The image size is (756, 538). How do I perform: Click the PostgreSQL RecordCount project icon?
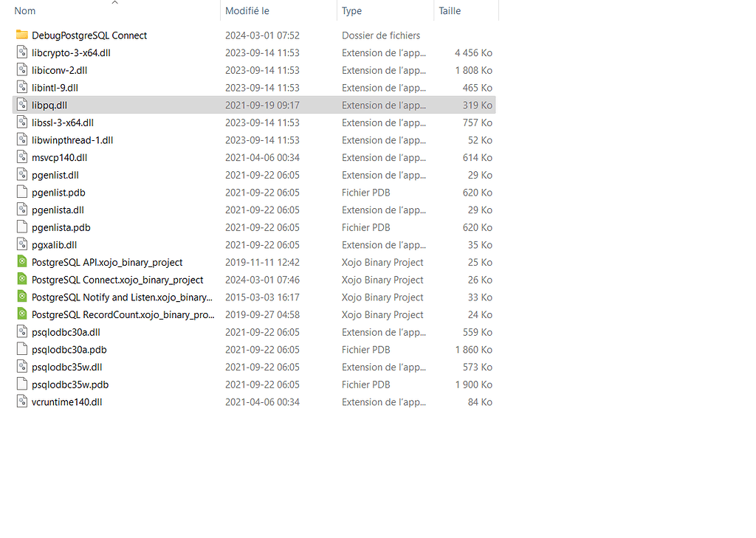pyautogui.click(x=21, y=315)
